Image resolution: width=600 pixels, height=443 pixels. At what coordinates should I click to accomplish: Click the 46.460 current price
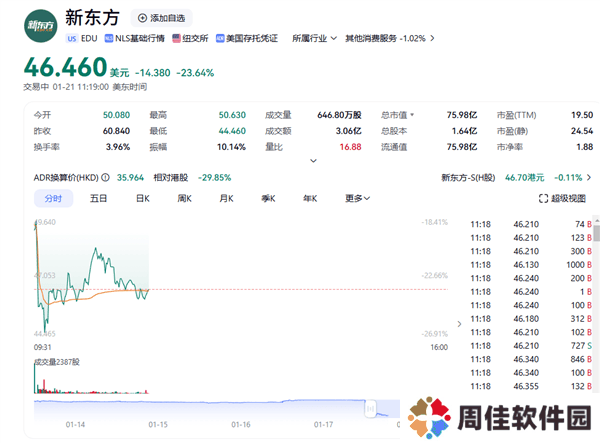pos(65,67)
